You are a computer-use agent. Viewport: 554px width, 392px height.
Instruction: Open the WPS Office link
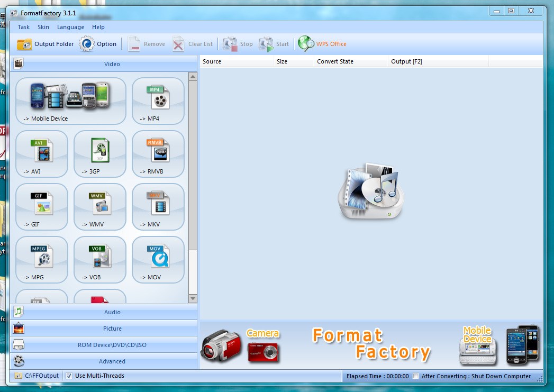coord(322,44)
